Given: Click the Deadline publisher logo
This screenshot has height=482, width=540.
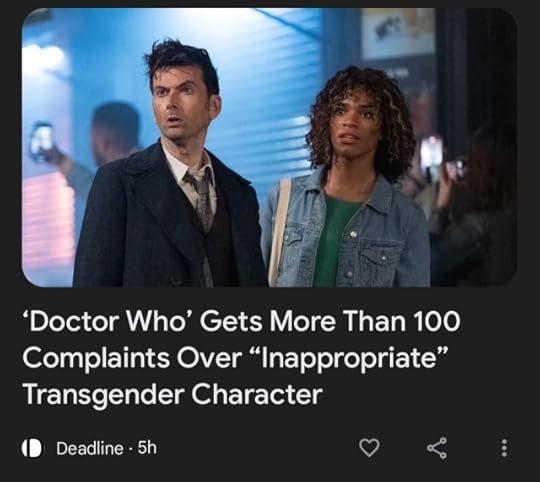Looking at the screenshot, I should tap(32, 448).
